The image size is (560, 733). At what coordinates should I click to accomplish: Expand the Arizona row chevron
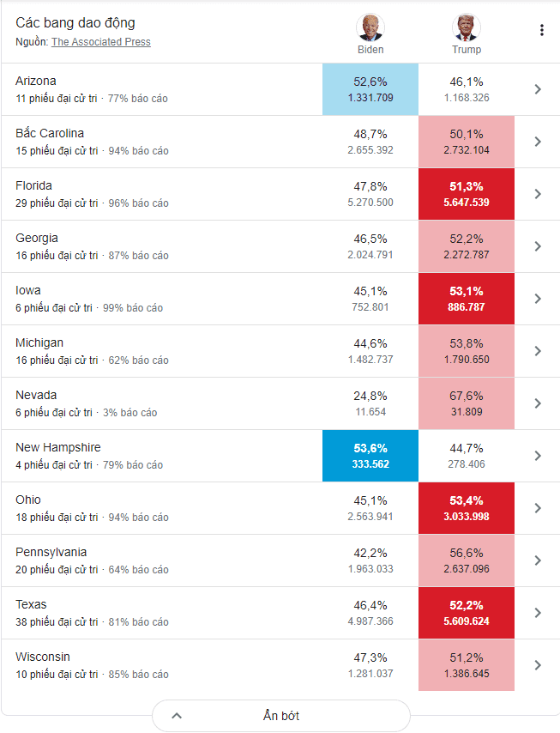coord(538,89)
